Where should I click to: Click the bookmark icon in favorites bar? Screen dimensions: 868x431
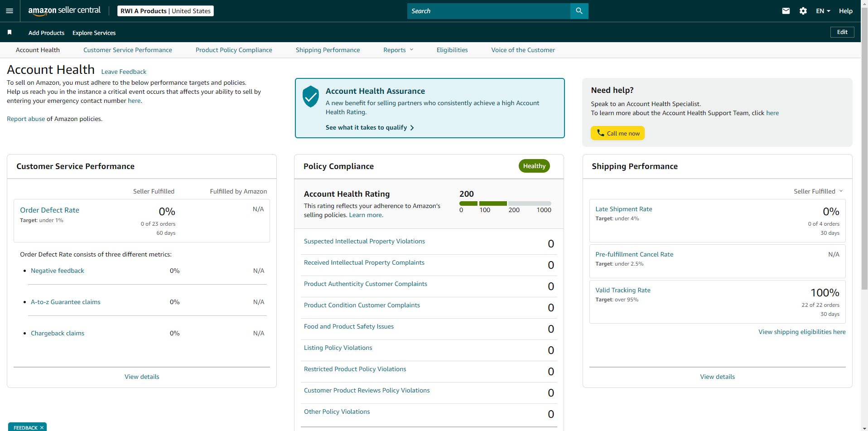[x=10, y=32]
